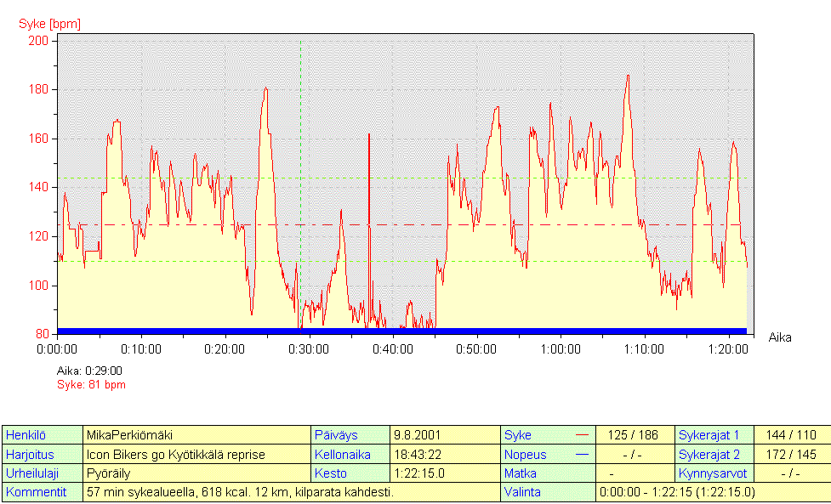Click the 1:00:00 time axis tick label
The height and width of the screenshot is (504, 831).
point(561,349)
